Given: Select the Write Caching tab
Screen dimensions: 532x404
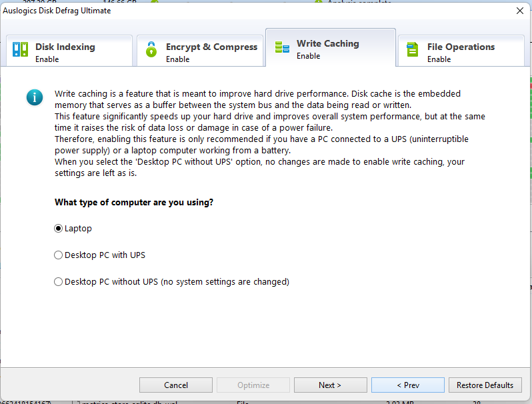Looking at the screenshot, I should pyautogui.click(x=331, y=48).
